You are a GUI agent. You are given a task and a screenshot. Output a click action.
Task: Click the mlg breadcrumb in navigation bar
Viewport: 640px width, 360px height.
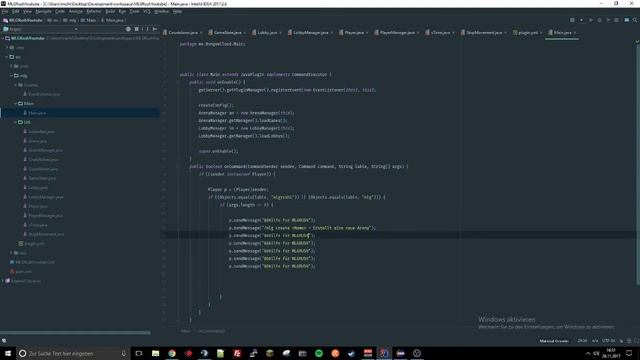point(70,20)
